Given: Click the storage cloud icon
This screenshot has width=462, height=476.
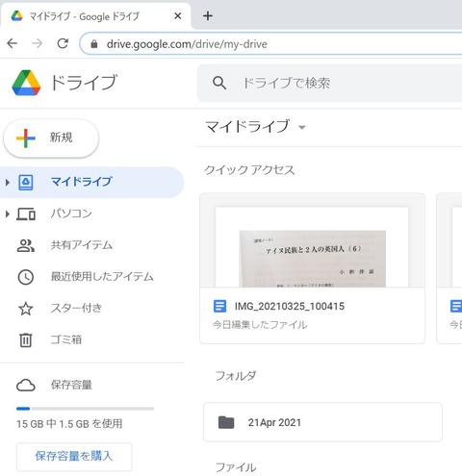Looking at the screenshot, I should [26, 386].
